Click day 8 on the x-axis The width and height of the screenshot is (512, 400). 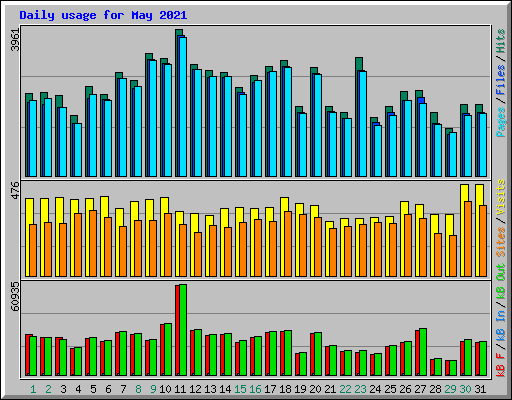click(138, 389)
